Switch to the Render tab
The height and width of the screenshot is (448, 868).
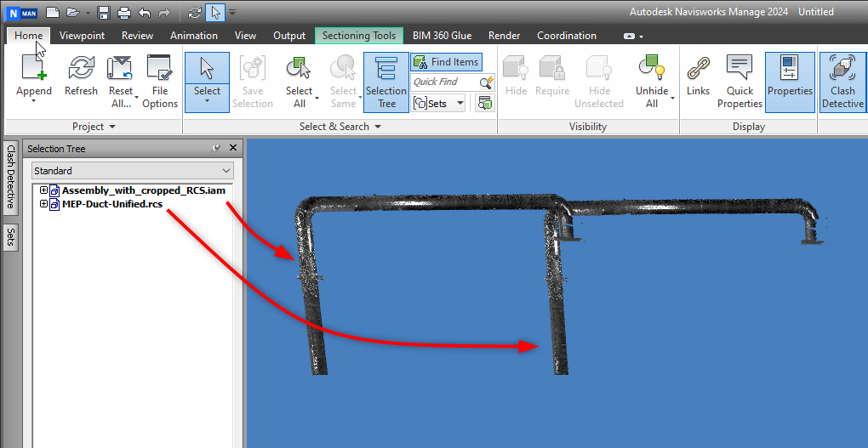pos(504,36)
